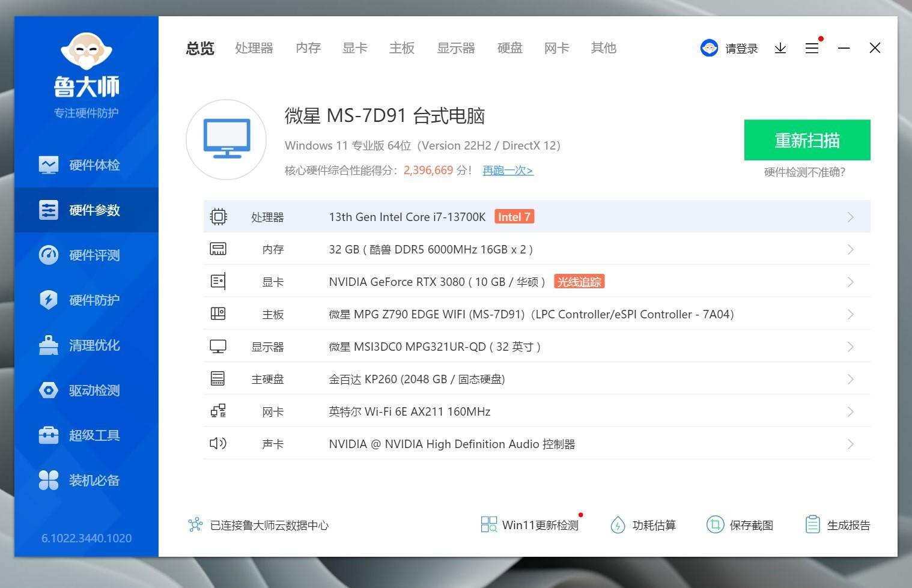Click 生成报告 to generate report
This screenshot has width=912, height=588.
point(838,525)
